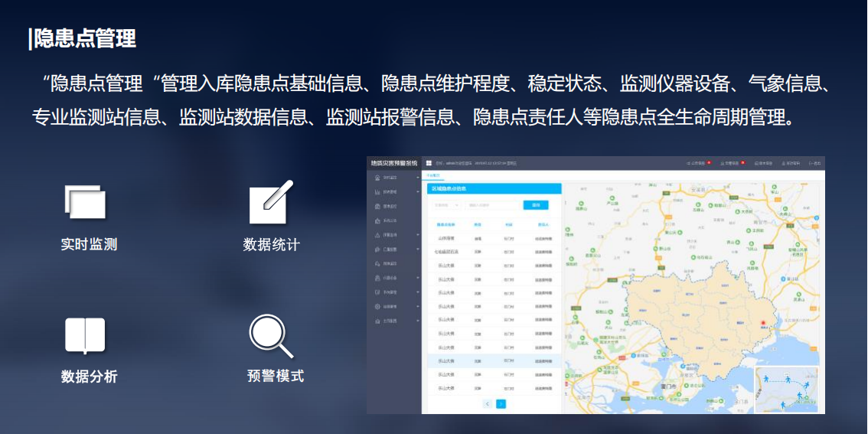The image size is (868, 434).
Task: Open the filter dropdown in hazard panel
Action: click(x=447, y=205)
